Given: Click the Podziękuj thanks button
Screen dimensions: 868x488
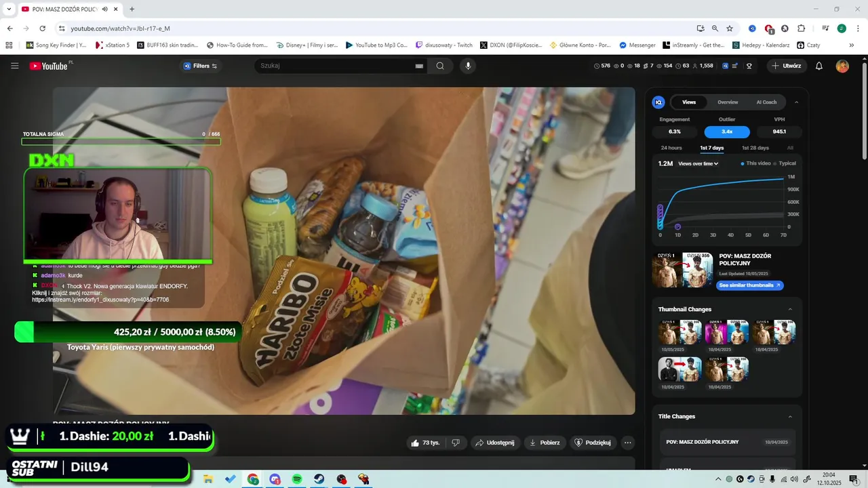Looking at the screenshot, I should (593, 443).
